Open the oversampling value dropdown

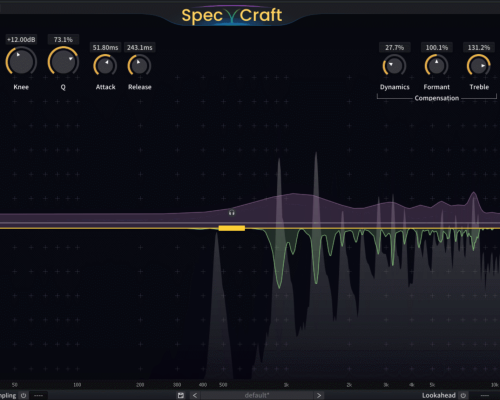[x=38, y=395]
